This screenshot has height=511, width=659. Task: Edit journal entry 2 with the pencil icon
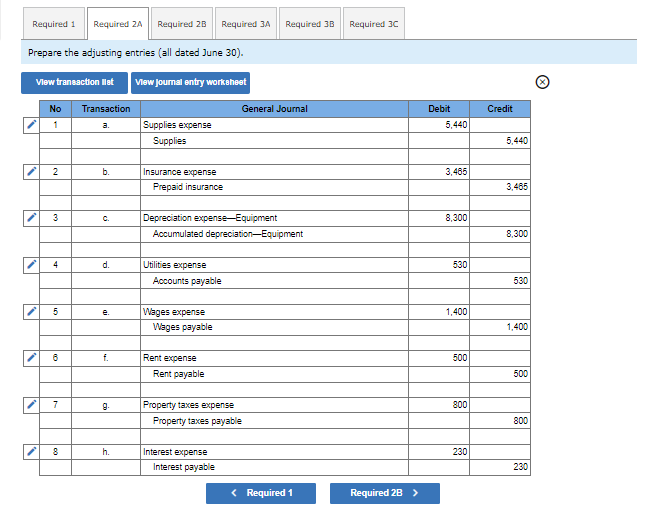pyautogui.click(x=32, y=172)
